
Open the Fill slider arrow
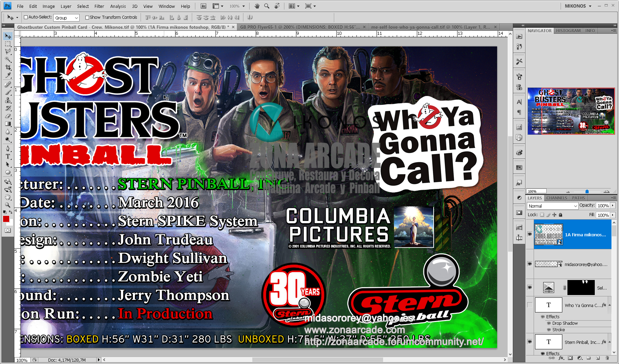(613, 215)
